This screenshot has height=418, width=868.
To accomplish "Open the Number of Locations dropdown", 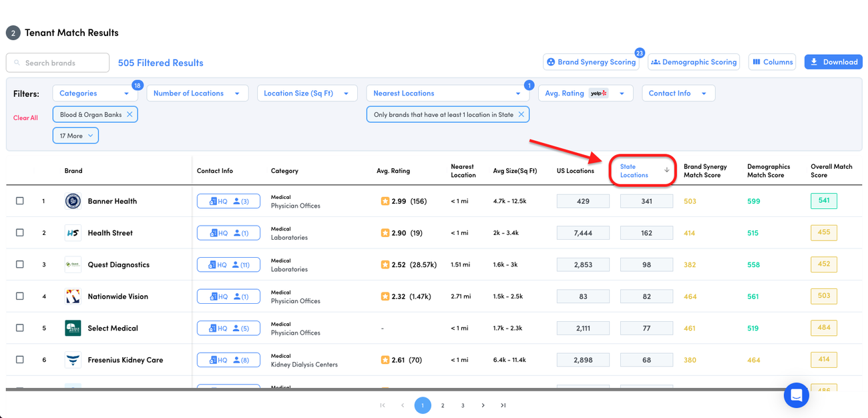I will [197, 93].
